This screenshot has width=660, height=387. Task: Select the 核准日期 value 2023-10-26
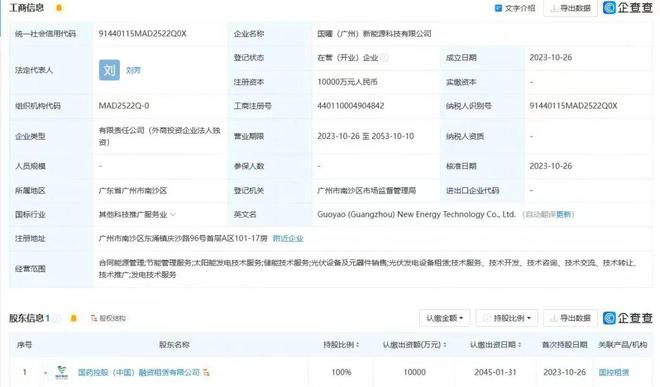(x=551, y=166)
